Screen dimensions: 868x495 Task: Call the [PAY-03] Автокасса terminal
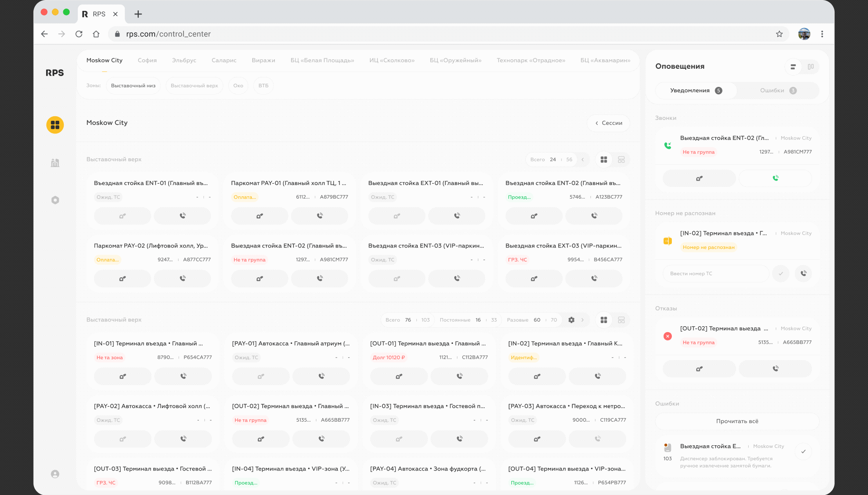click(598, 438)
